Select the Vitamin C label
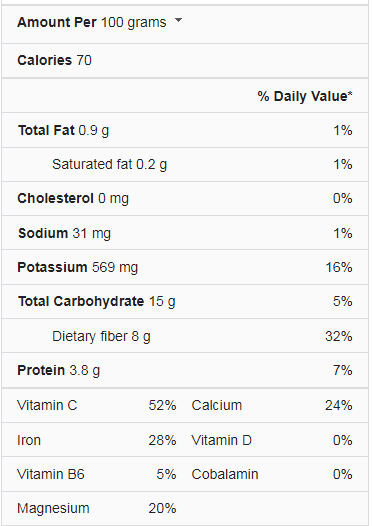Image resolution: width=373 pixels, height=526 pixels. [x=47, y=405]
